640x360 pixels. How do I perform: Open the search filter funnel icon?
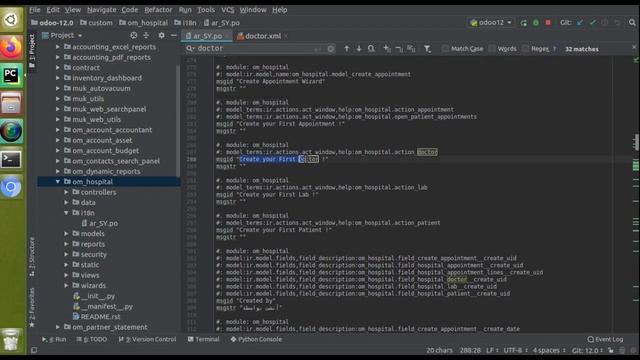427,49
